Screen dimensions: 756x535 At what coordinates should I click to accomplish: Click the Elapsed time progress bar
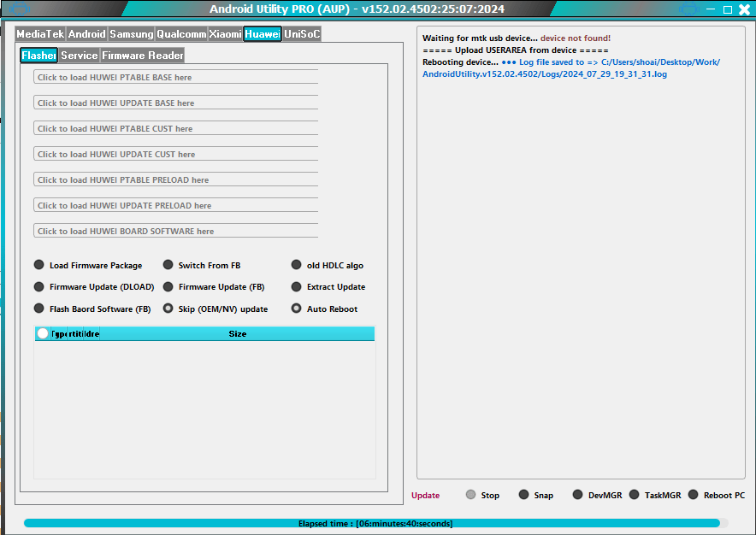pos(378,523)
